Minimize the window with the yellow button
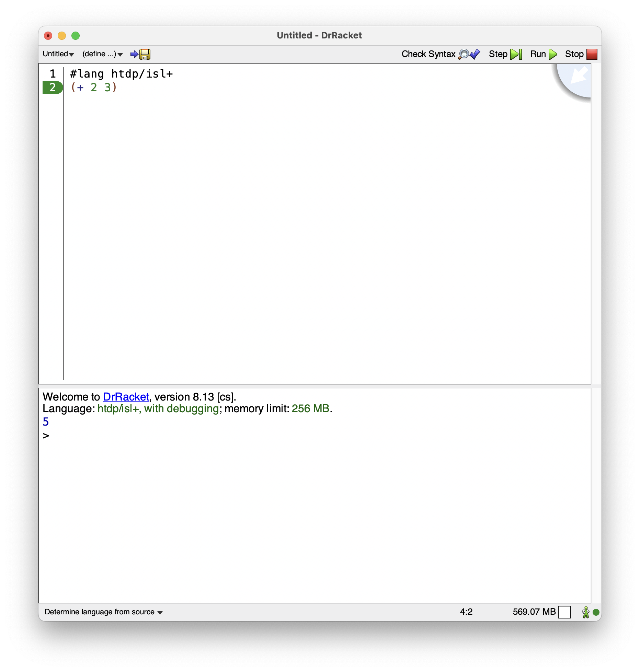This screenshot has width=640, height=672. click(62, 36)
